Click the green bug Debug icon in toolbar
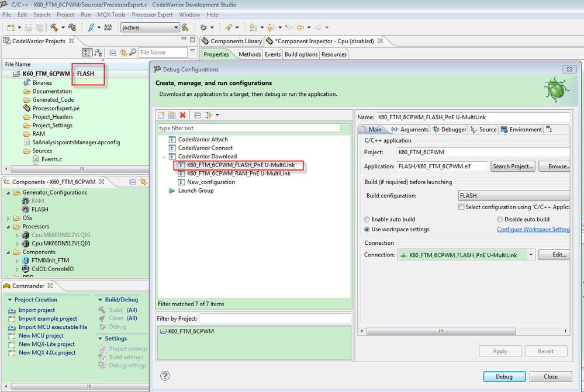584x392 pixels. [203, 27]
